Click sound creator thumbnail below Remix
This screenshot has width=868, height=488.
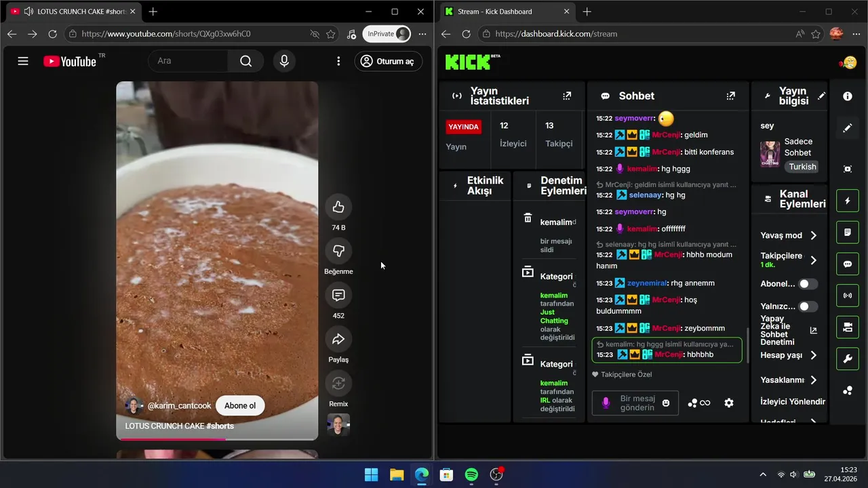click(x=338, y=425)
